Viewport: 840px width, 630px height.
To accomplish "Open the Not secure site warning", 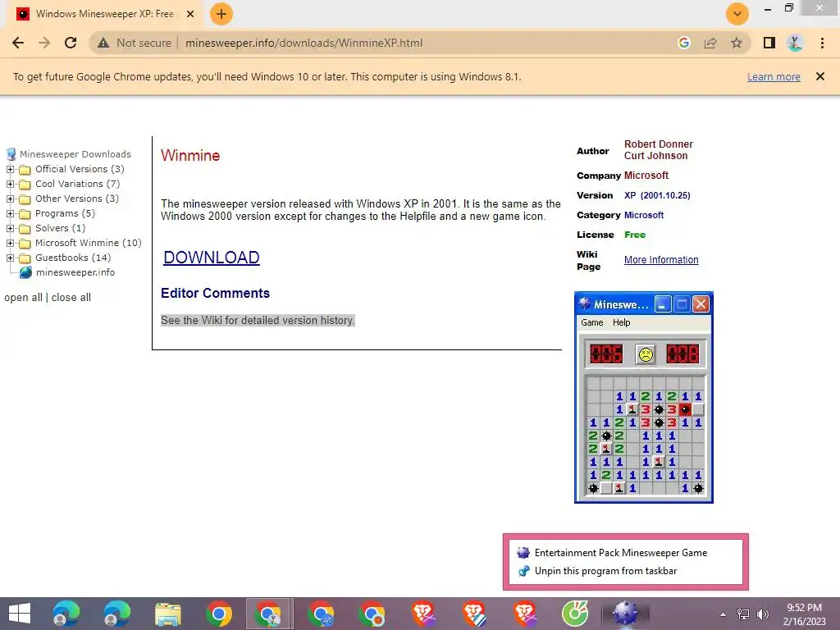I will pos(134,43).
